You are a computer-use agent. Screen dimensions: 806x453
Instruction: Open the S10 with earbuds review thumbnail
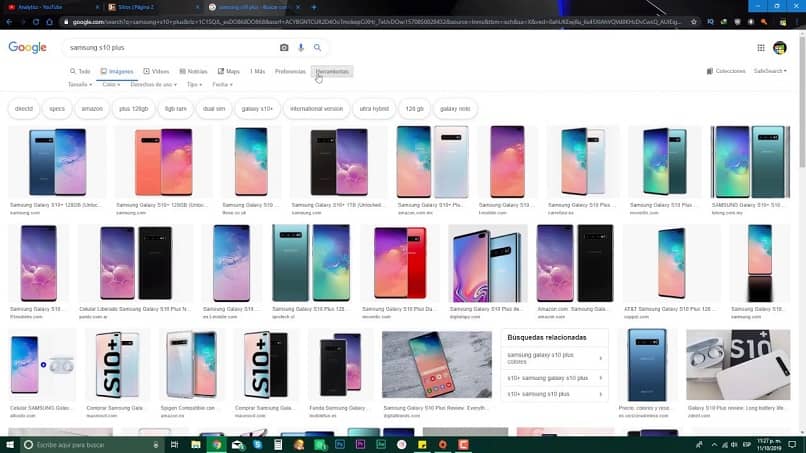click(x=738, y=364)
